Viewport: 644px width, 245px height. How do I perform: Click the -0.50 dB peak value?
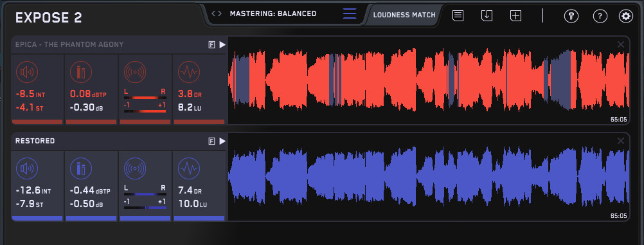(x=86, y=204)
